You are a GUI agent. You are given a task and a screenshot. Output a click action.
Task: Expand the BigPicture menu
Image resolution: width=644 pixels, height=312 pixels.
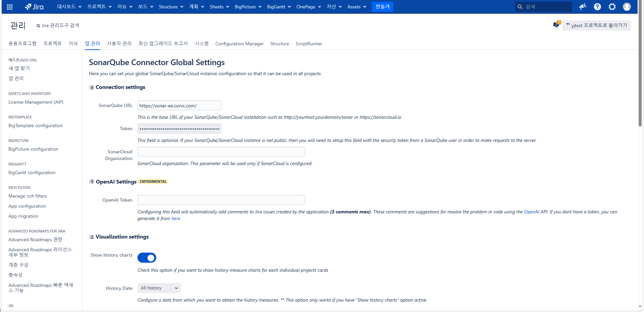(248, 7)
